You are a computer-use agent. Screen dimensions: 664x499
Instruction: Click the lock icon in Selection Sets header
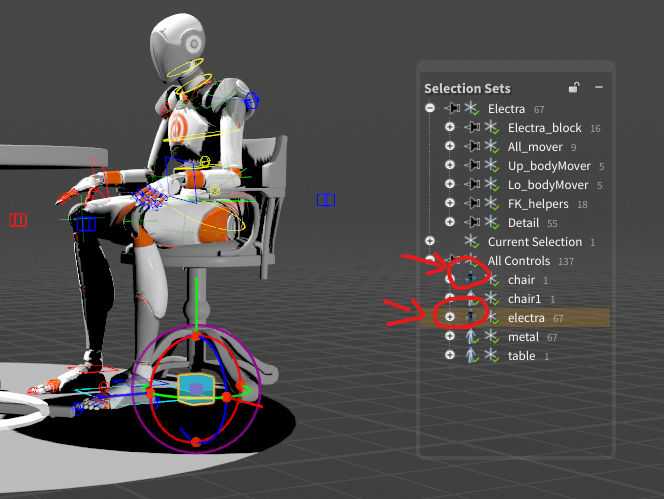pos(574,87)
